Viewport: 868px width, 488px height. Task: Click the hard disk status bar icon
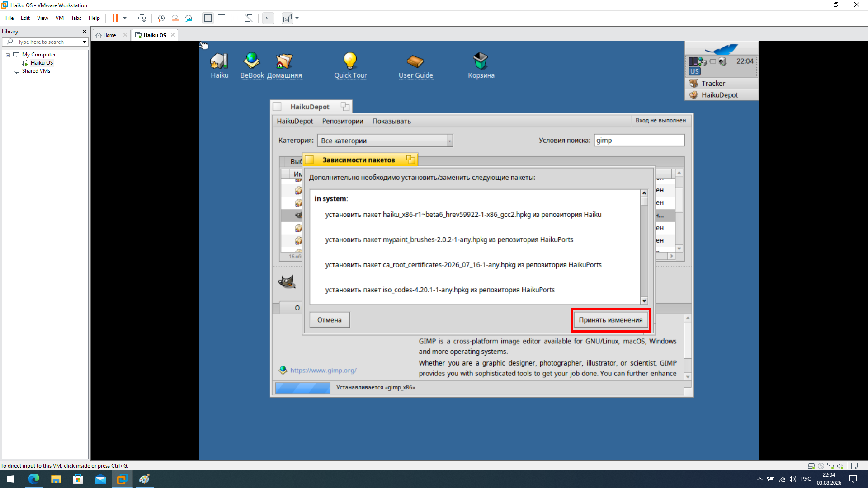[811, 466]
